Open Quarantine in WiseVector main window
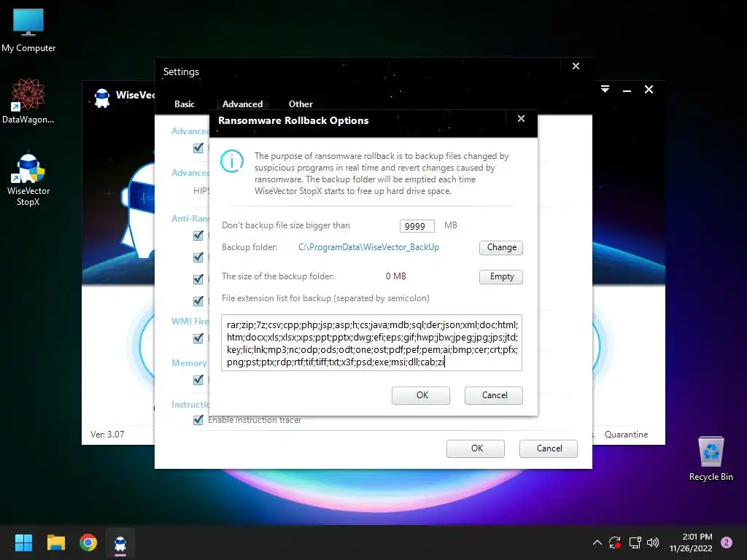The height and width of the screenshot is (560, 747). (x=626, y=435)
